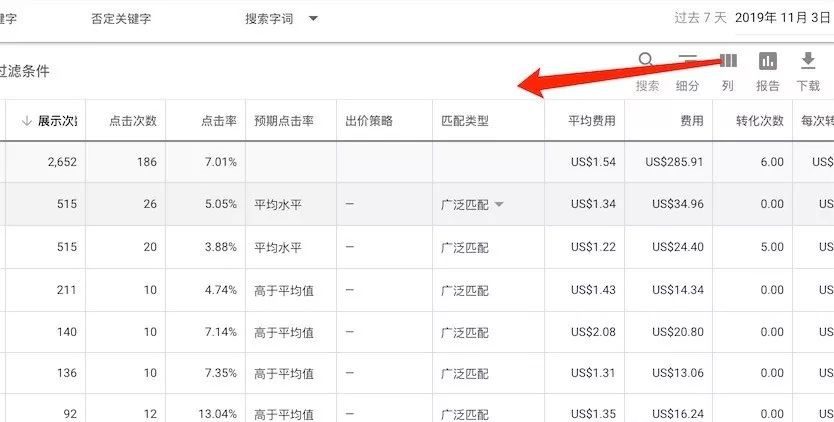Sort by the 平均费用 column header
Screen dimensions: 834x422
(591, 121)
